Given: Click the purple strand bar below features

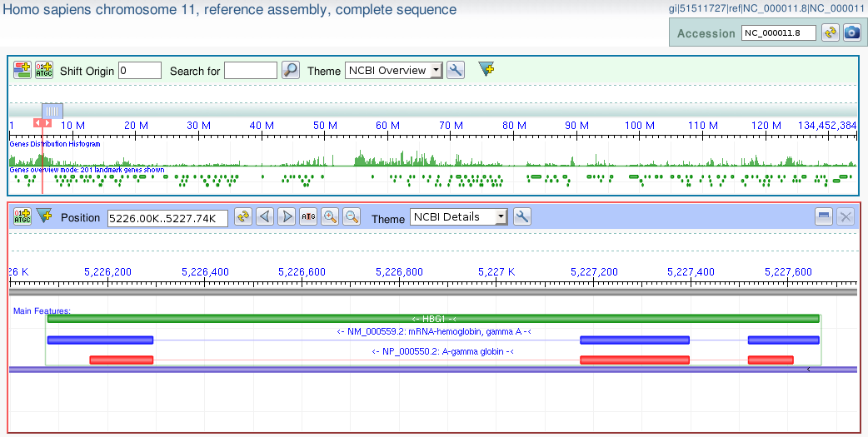Looking at the screenshot, I should coord(433,369).
